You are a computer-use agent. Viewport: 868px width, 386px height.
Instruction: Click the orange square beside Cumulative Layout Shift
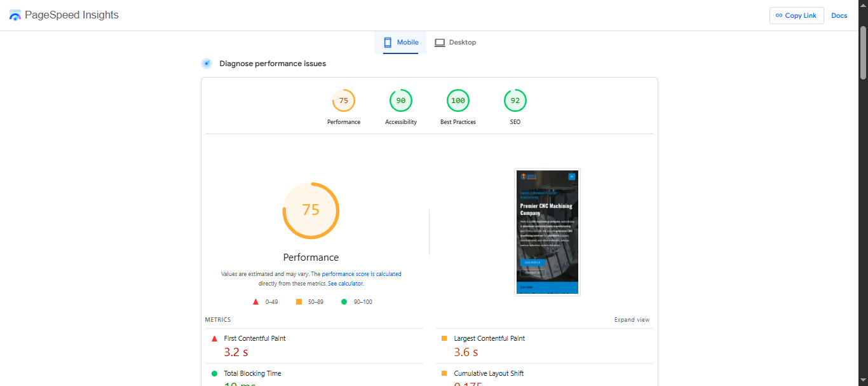pyautogui.click(x=444, y=373)
